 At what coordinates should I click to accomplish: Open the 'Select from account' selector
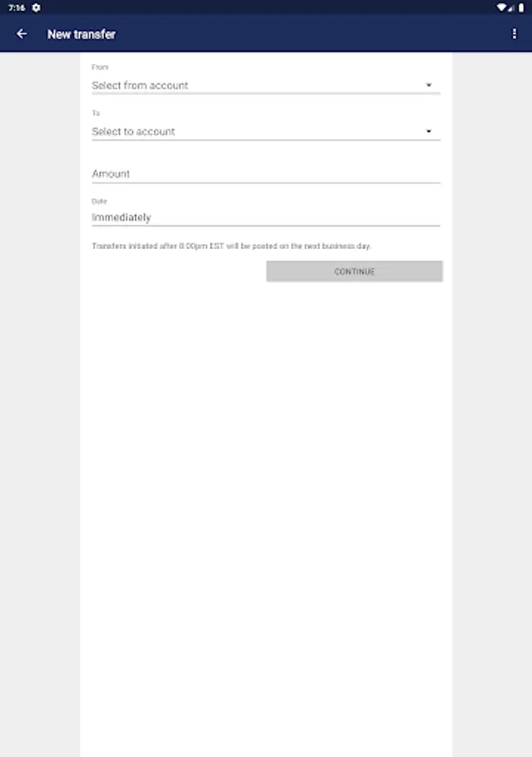coord(266,86)
